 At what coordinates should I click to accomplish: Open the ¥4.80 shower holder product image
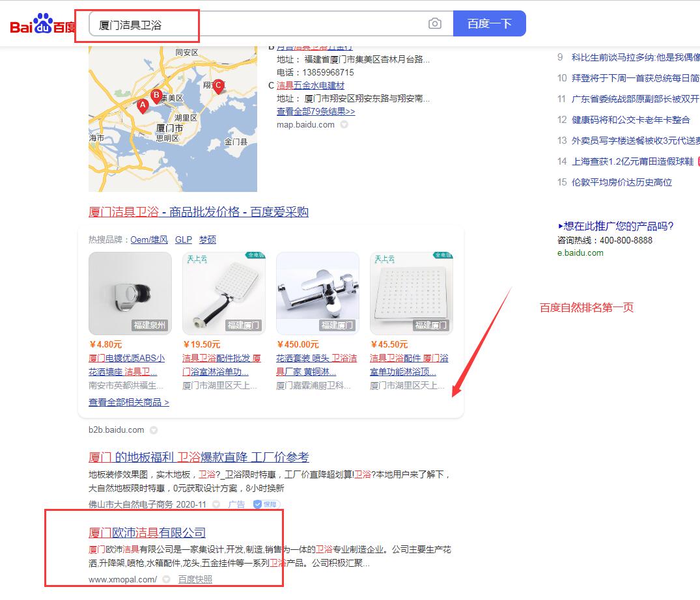coord(130,293)
